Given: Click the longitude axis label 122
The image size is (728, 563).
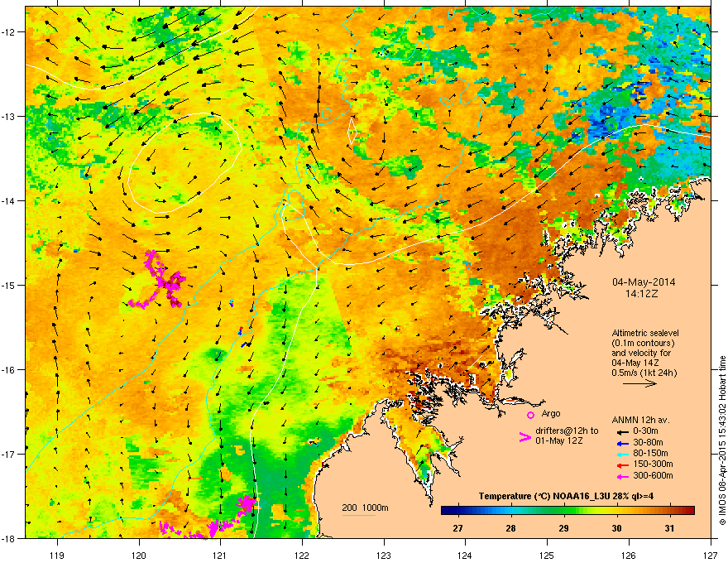Looking at the screenshot, I should click(302, 555).
